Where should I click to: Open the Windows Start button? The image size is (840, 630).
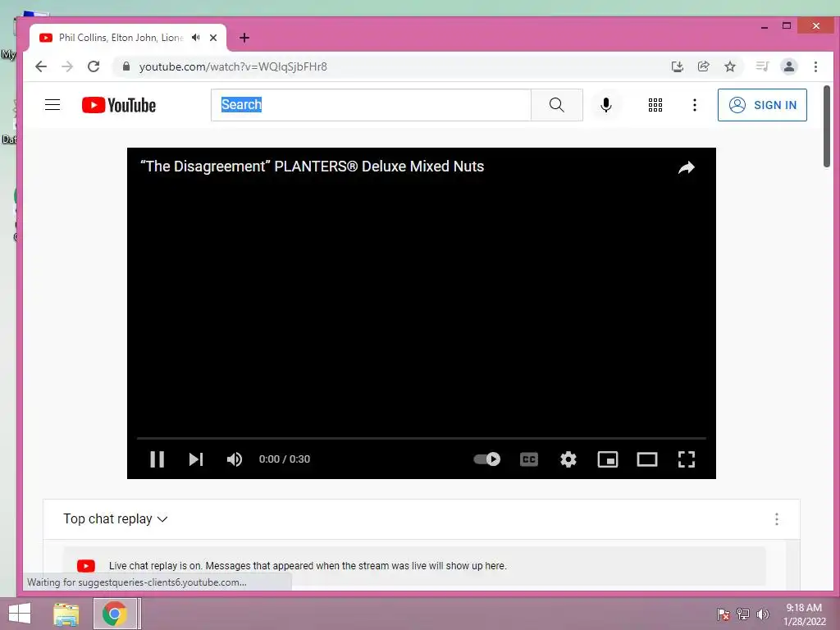coord(20,614)
